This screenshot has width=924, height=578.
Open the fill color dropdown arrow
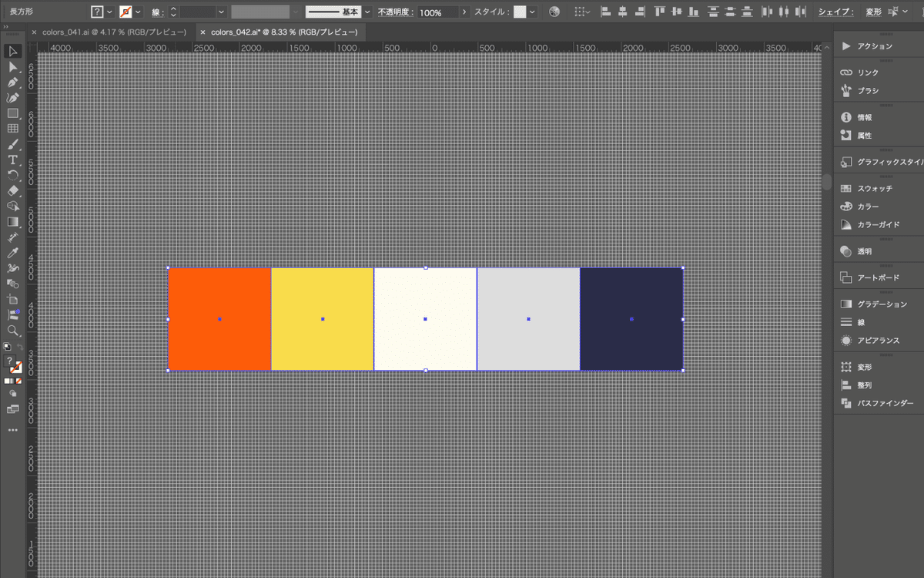(109, 12)
